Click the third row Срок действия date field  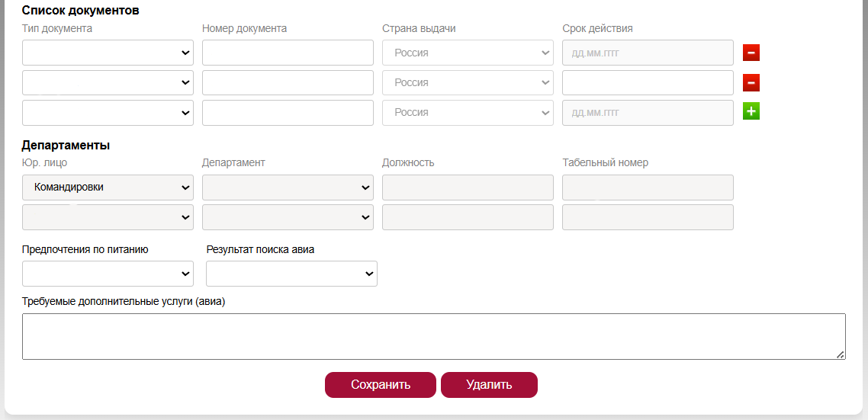648,112
